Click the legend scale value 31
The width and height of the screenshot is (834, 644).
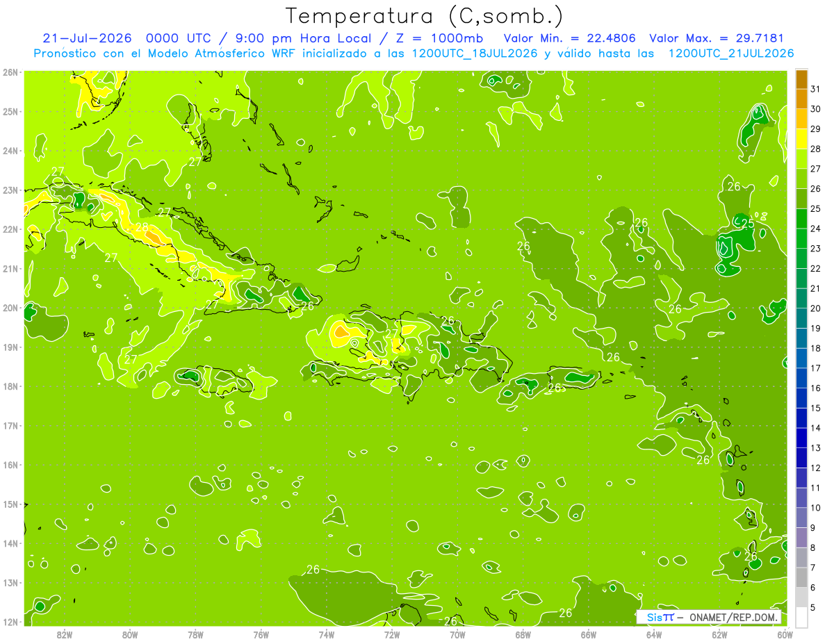pos(815,89)
